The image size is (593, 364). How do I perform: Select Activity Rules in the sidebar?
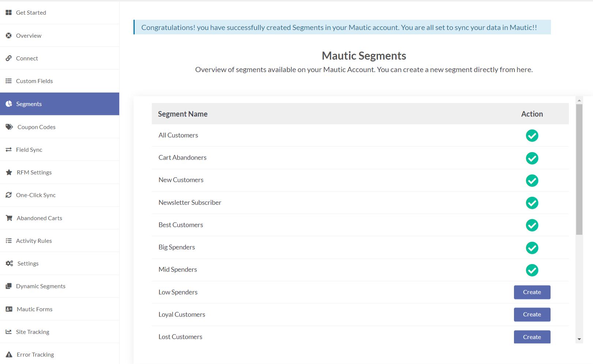pos(60,241)
